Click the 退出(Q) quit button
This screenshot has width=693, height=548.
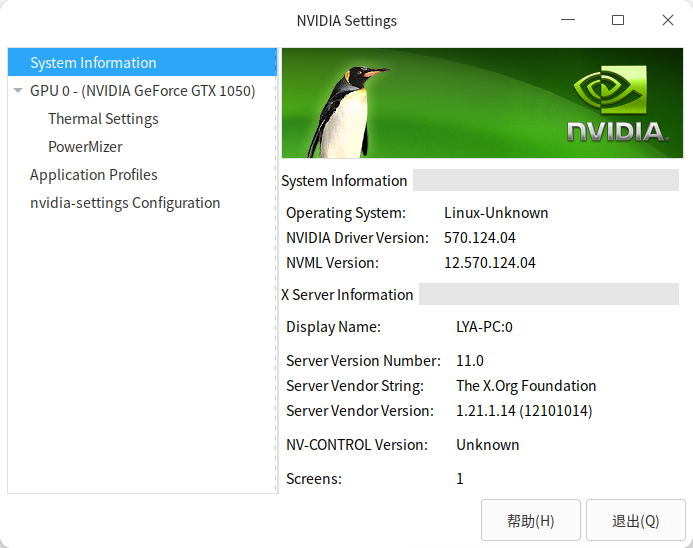[636, 520]
